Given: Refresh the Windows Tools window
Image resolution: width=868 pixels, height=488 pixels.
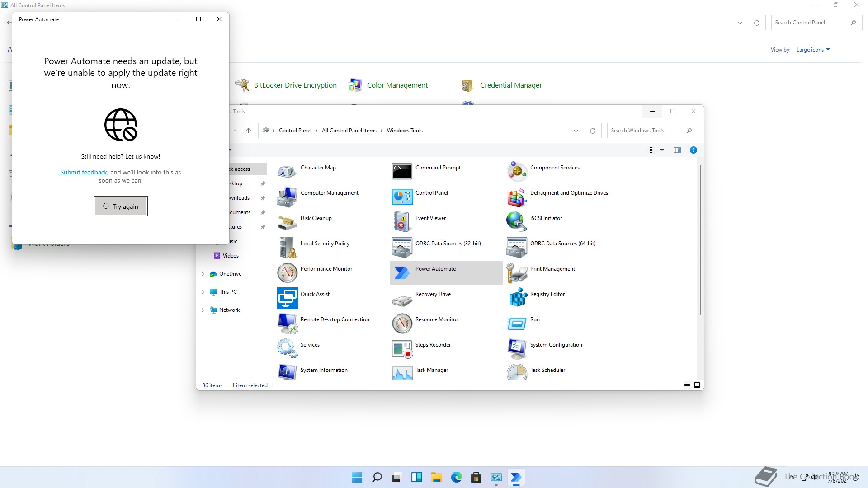Looking at the screenshot, I should click(x=592, y=131).
